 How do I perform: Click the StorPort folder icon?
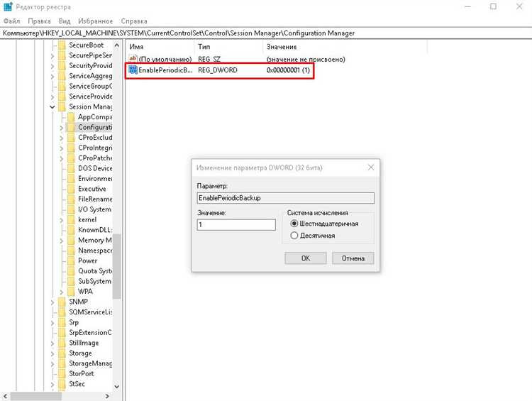pyautogui.click(x=62, y=373)
